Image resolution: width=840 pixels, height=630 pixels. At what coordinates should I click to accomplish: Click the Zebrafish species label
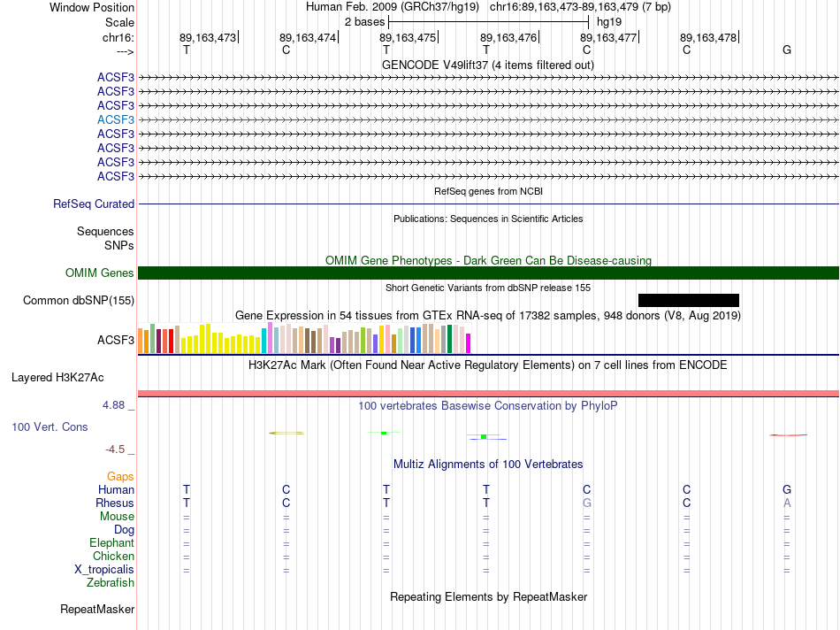tap(111, 583)
